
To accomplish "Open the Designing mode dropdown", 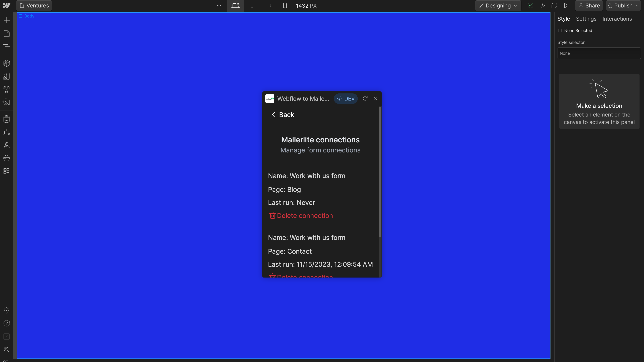I will 498,6.
